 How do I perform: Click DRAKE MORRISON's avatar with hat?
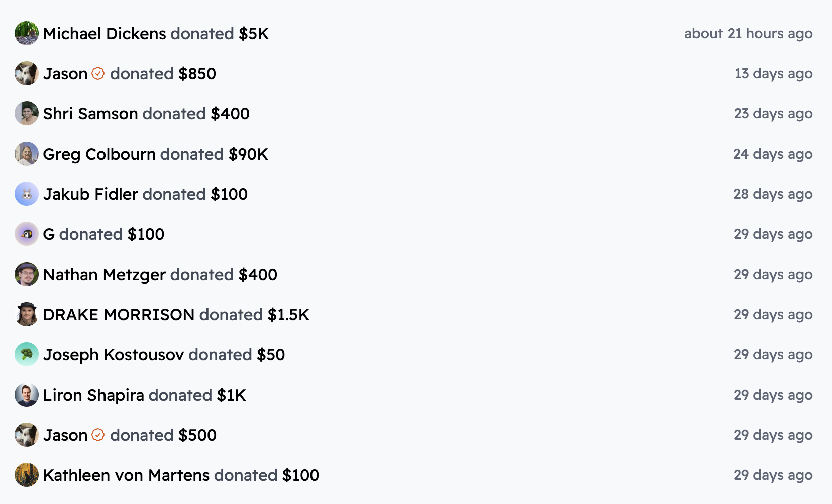click(x=27, y=314)
